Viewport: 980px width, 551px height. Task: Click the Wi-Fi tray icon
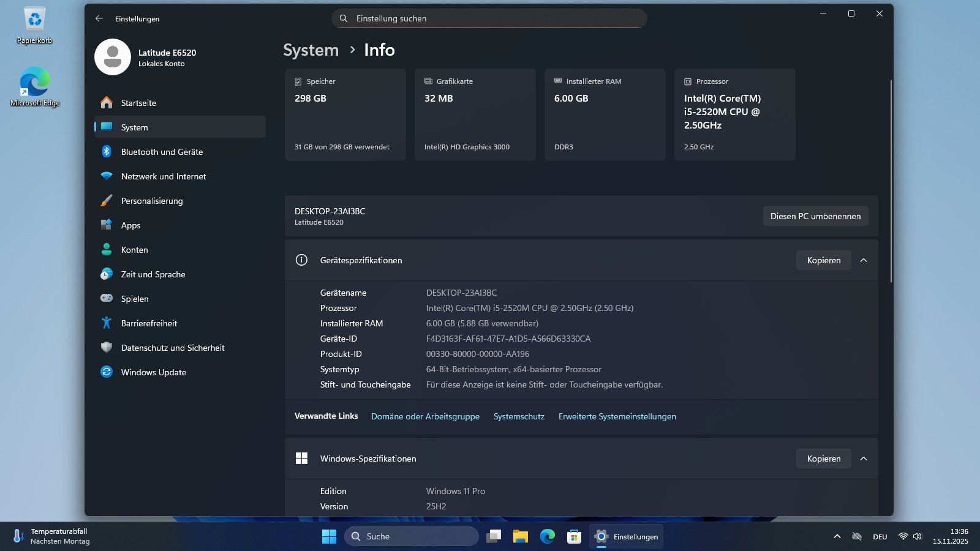coord(903,536)
